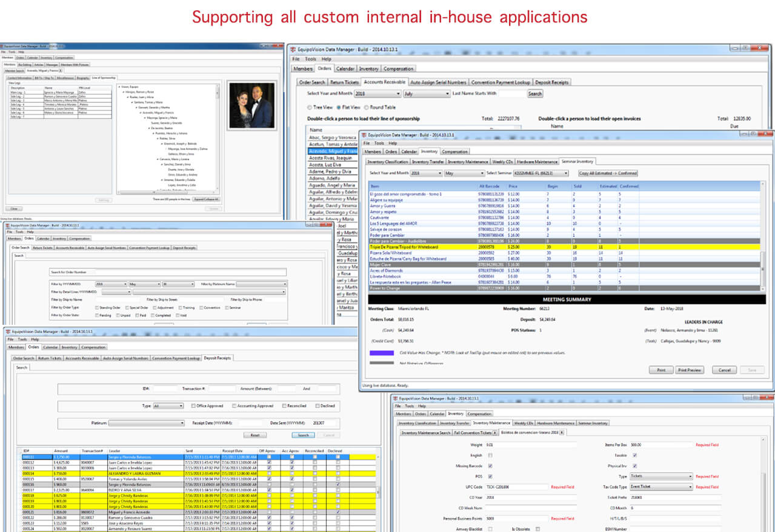Image resolution: width=775 pixels, height=532 pixels.
Task: Open the Select Seminar dropdown
Action: click(x=541, y=173)
